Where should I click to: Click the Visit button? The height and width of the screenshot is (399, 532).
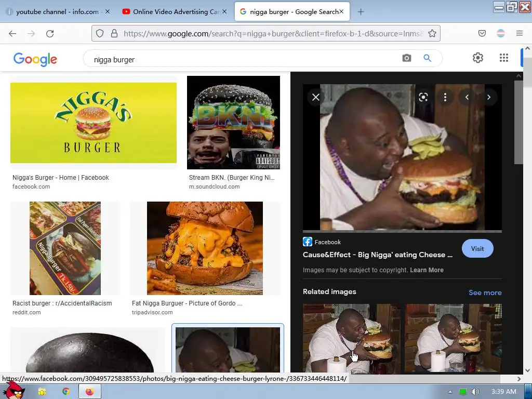pos(477,249)
